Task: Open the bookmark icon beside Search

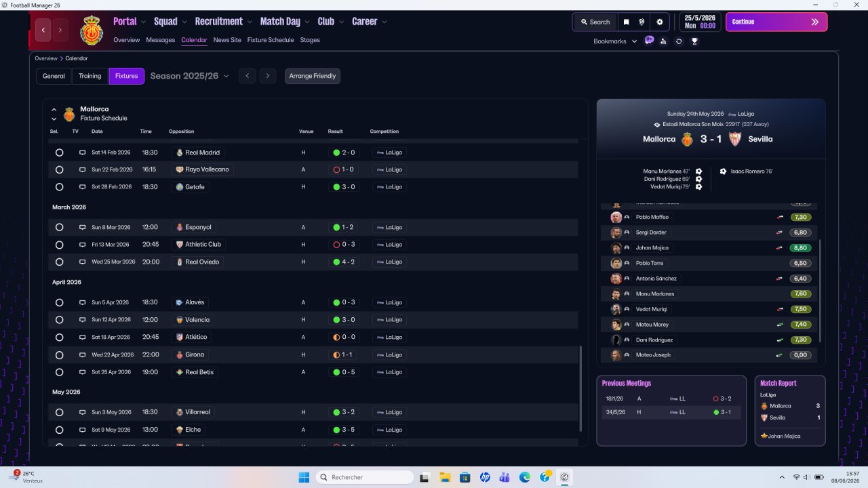Action: pos(626,22)
